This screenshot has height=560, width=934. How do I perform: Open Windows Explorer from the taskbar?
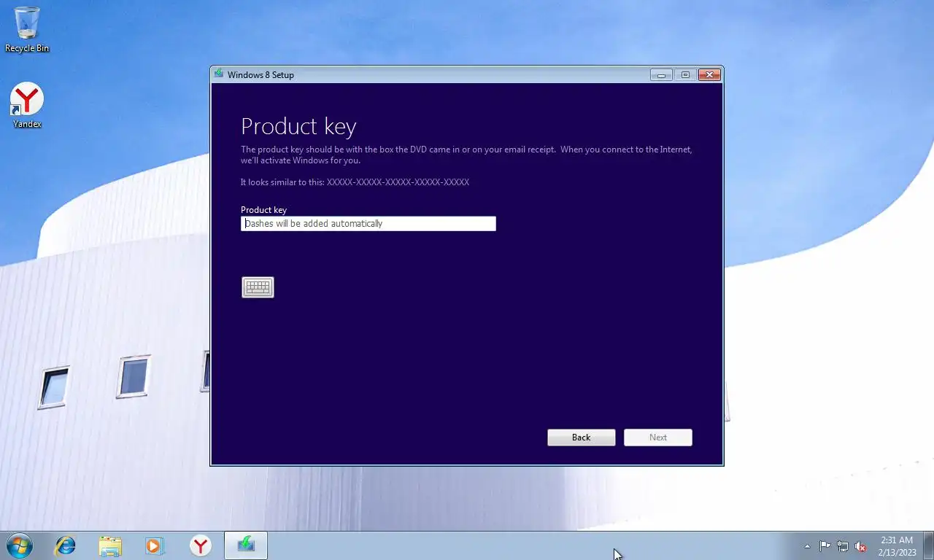(x=110, y=545)
